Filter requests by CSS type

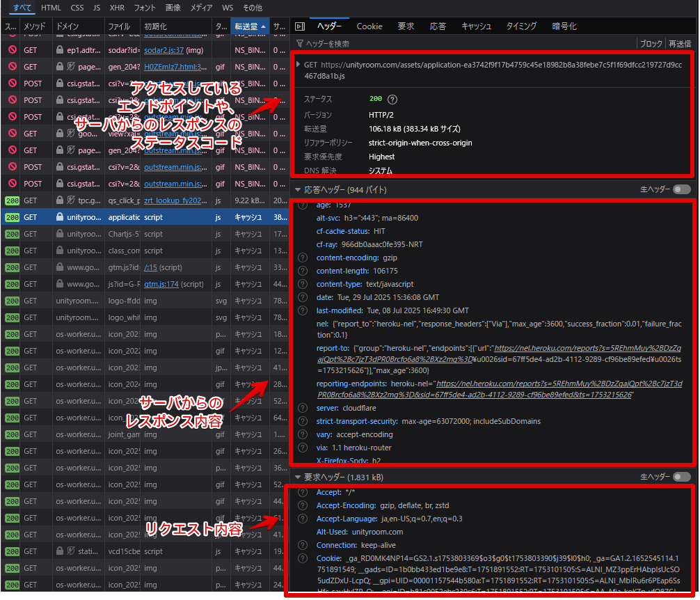(x=77, y=8)
